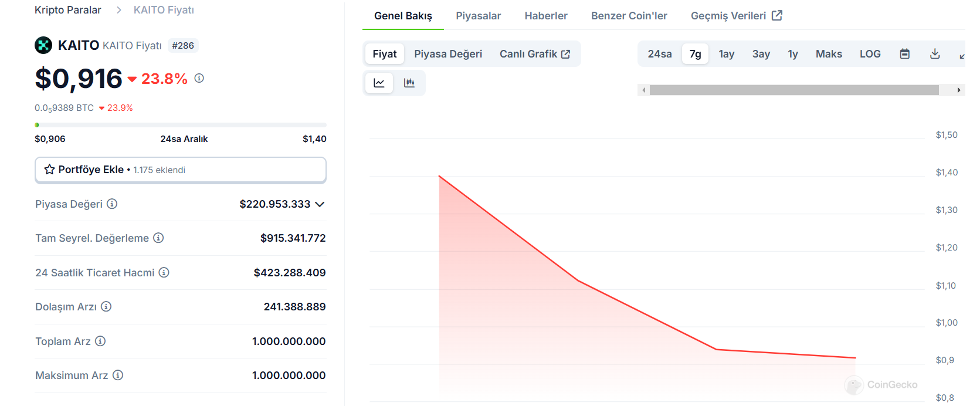Click the chart horizontal scrollbar thumb
Image resolution: width=980 pixels, height=406 pixels.
click(x=794, y=90)
